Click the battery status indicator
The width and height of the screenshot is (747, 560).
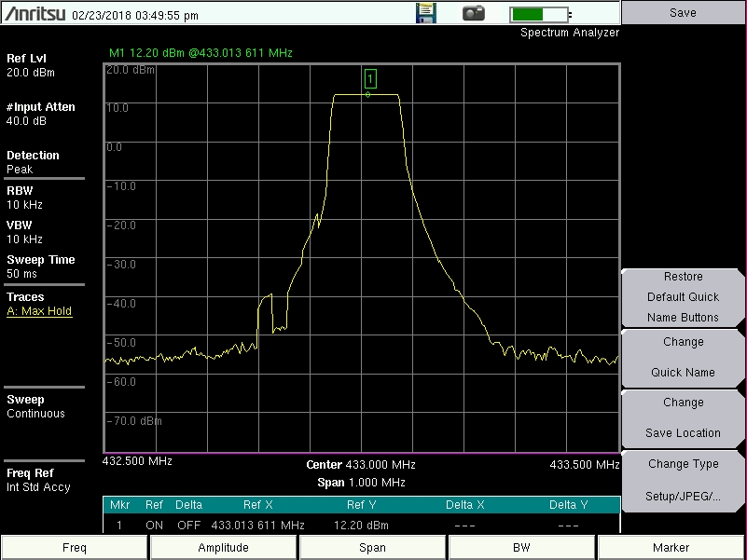pyautogui.click(x=540, y=14)
